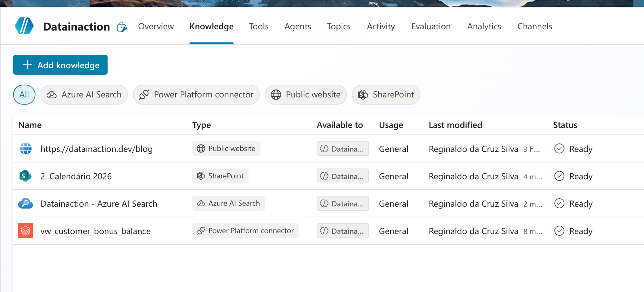644x292 pixels.
Task: Click the Ready status text for Calendário 2026
Action: 581,176
